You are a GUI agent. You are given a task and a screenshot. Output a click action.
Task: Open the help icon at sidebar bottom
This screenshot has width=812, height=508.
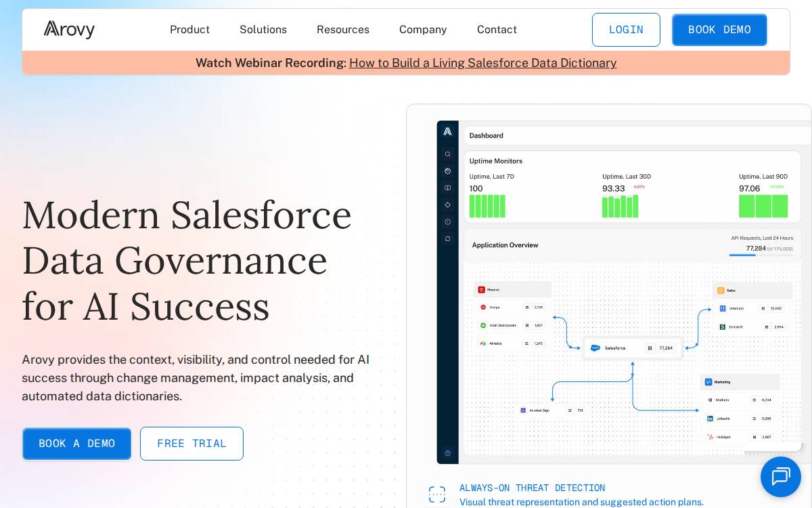coord(447,453)
